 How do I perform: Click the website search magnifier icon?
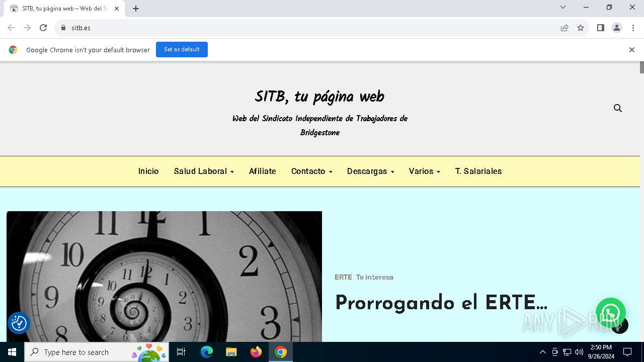tap(618, 108)
